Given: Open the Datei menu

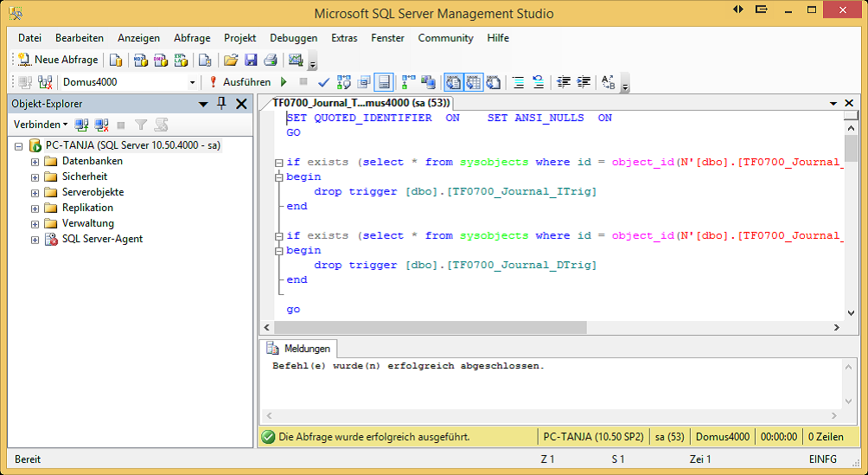Looking at the screenshot, I should (x=30, y=38).
